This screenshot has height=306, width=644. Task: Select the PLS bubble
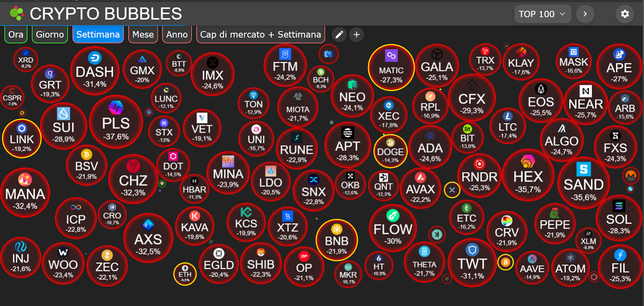116,122
